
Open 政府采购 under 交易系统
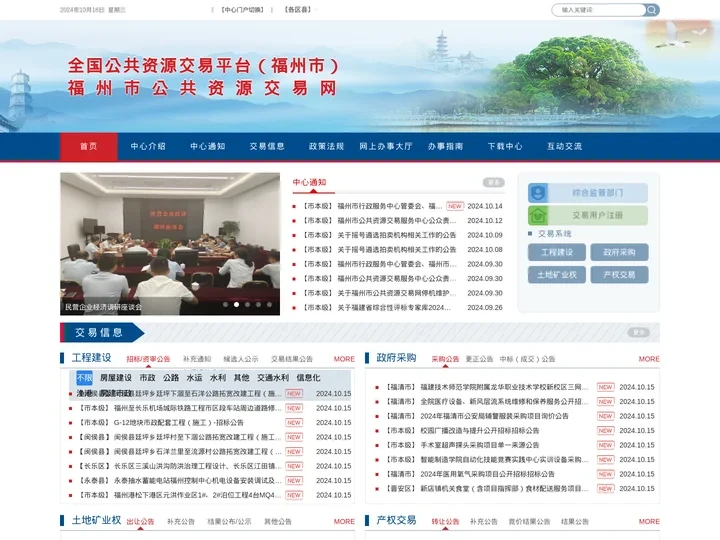pyautogui.click(x=619, y=252)
